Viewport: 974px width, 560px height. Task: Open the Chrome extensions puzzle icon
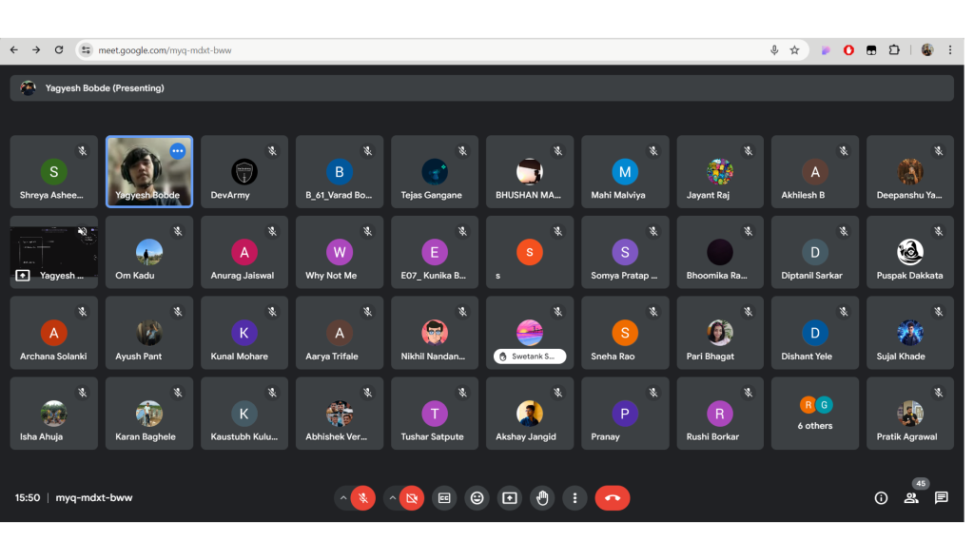point(894,50)
